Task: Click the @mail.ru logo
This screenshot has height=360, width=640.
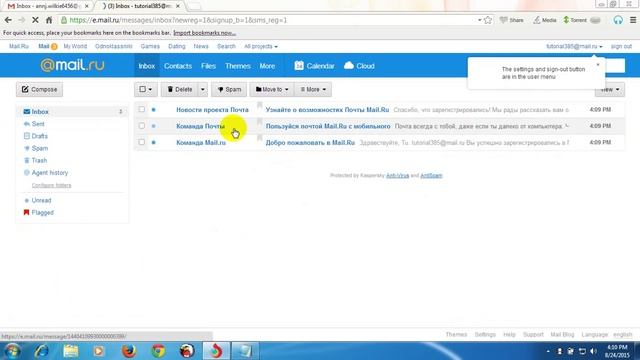Action: 72,65
